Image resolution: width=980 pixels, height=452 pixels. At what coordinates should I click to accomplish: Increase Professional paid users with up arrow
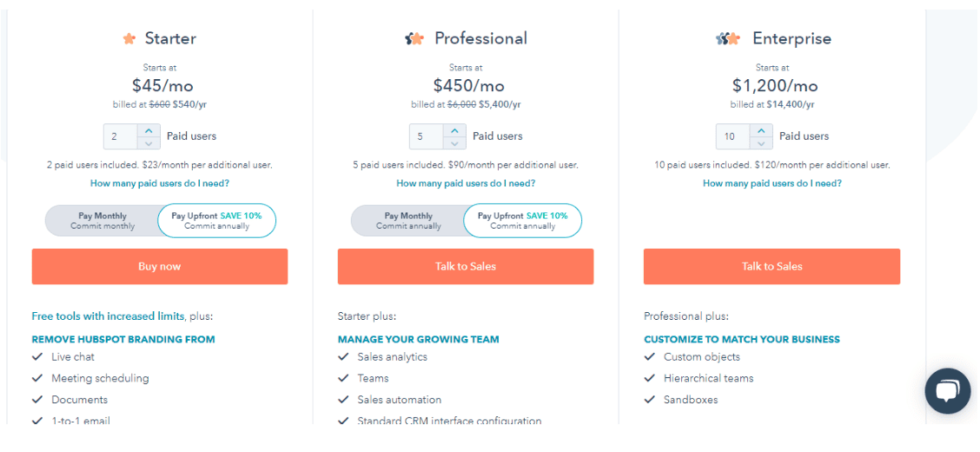454,130
